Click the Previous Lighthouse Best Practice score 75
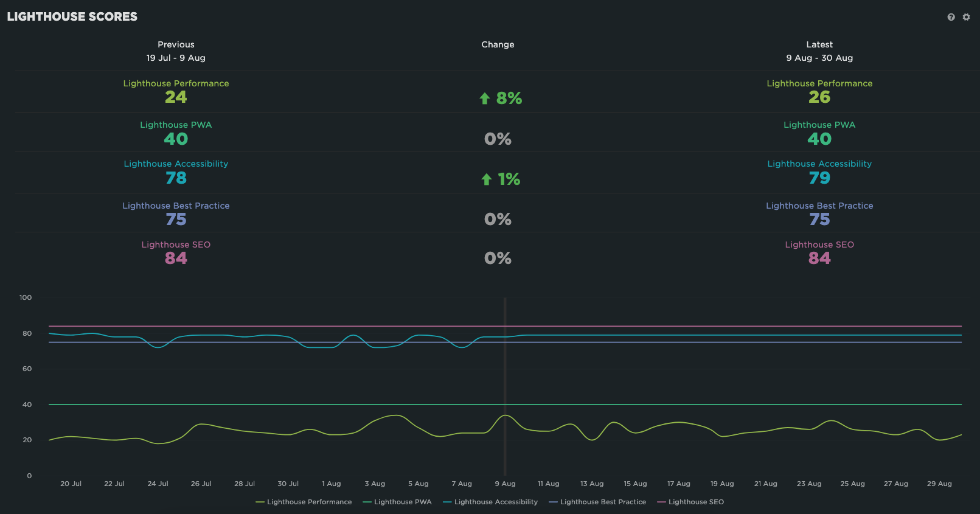 [176, 220]
